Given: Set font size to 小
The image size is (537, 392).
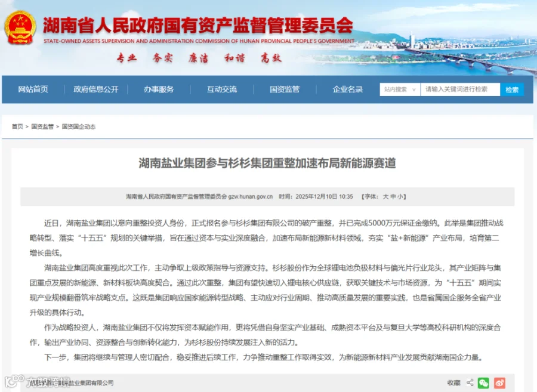Looking at the screenshot, I should (400, 196).
